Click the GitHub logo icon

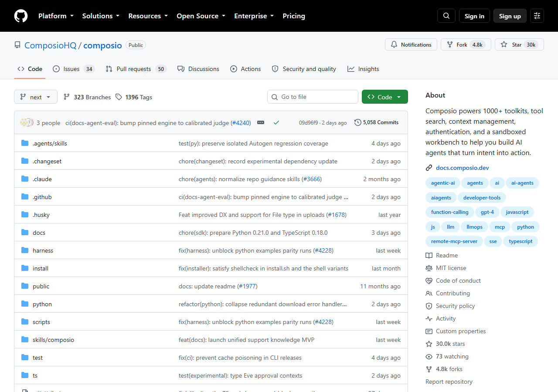coord(21,16)
